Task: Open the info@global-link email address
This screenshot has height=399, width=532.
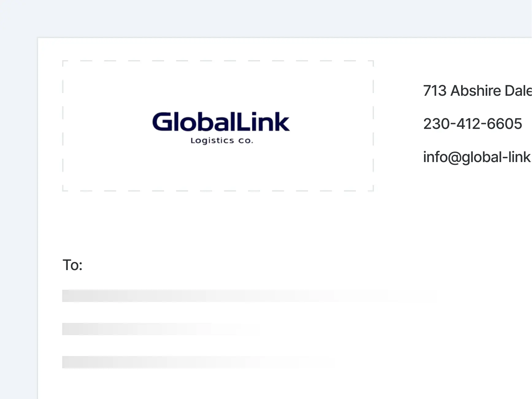Action: 477,157
